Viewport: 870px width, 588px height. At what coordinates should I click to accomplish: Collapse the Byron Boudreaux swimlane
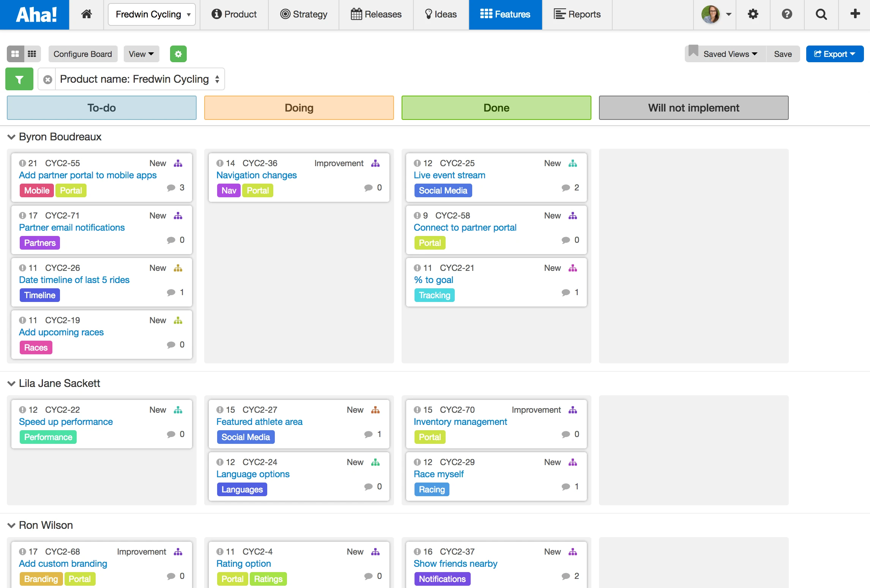point(11,137)
